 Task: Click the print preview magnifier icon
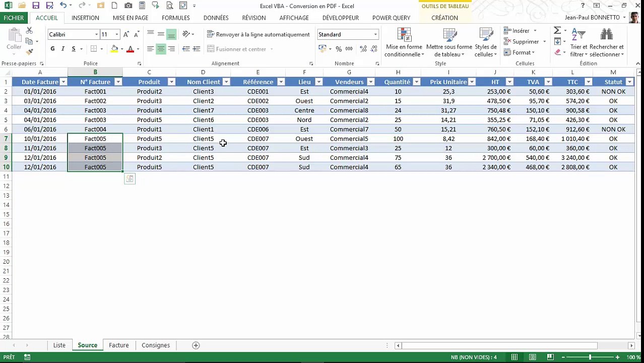(169, 6)
